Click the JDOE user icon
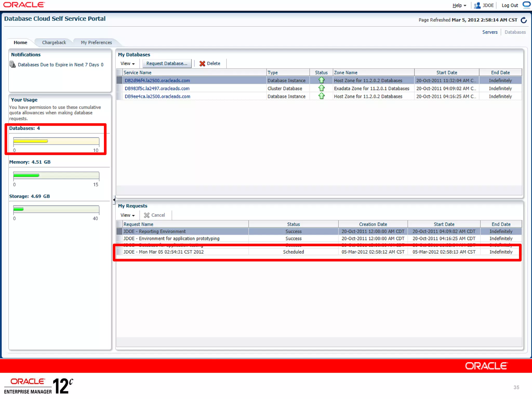Viewport: 532px width, 399px height. [x=477, y=5]
